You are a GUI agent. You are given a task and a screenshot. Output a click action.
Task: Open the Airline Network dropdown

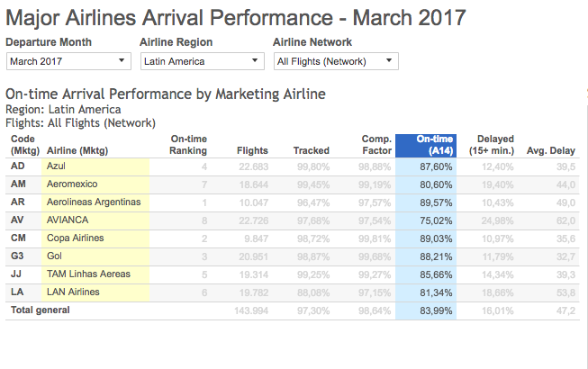pos(336,61)
